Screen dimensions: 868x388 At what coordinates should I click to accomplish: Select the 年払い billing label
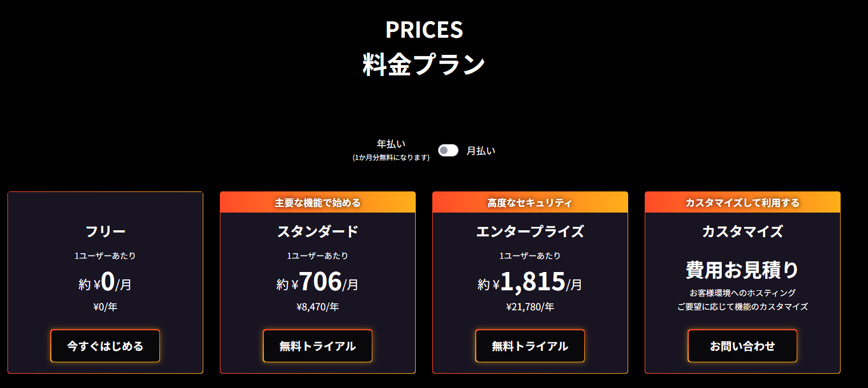click(391, 144)
